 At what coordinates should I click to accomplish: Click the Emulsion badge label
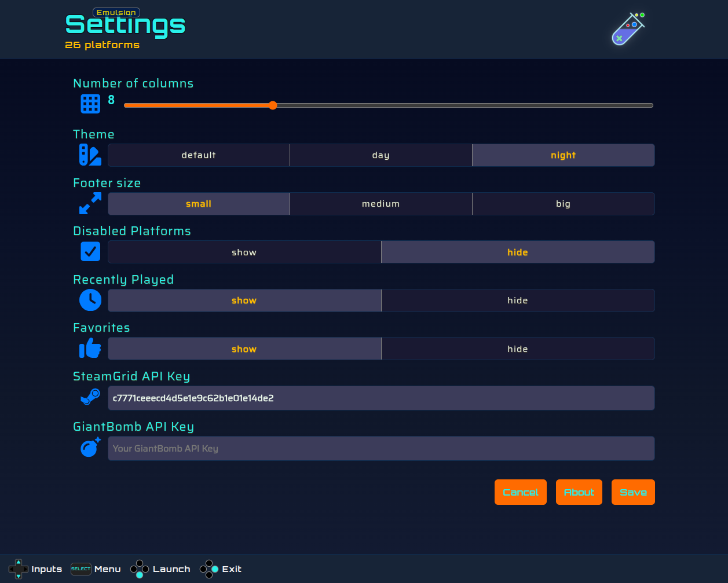coord(116,13)
